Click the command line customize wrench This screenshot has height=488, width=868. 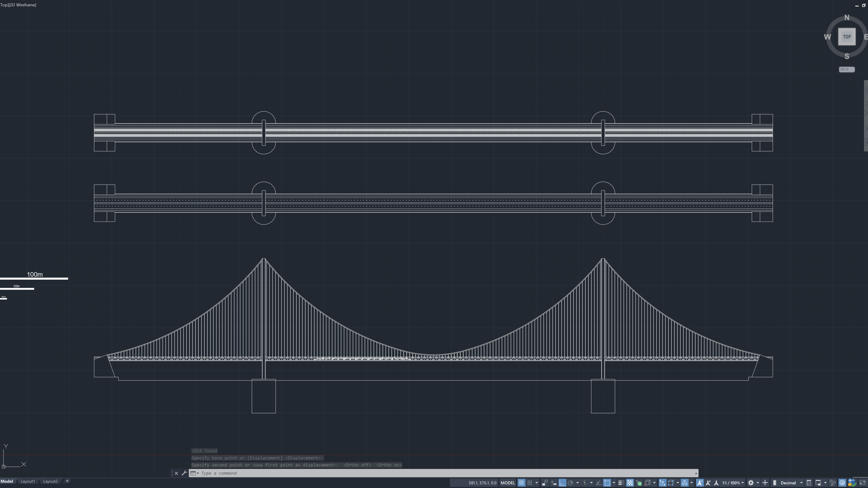tap(184, 473)
